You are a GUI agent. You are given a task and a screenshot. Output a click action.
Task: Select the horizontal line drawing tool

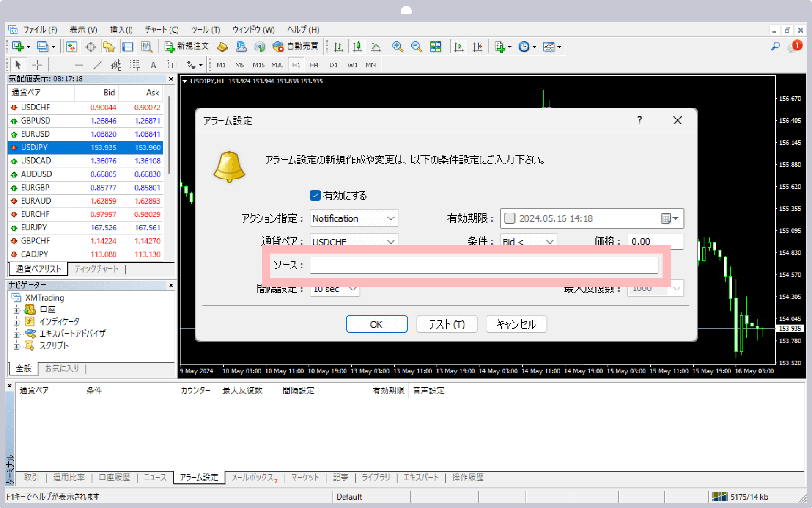pos(79,65)
